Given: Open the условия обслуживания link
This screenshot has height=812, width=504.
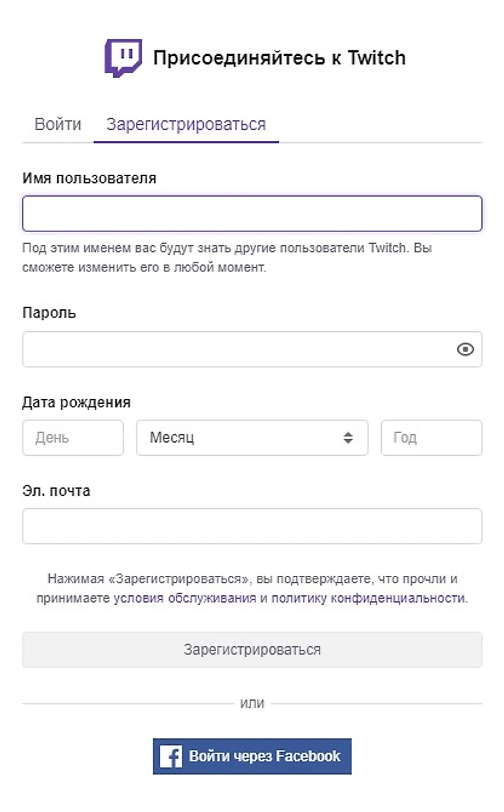Looking at the screenshot, I should coord(185,599).
